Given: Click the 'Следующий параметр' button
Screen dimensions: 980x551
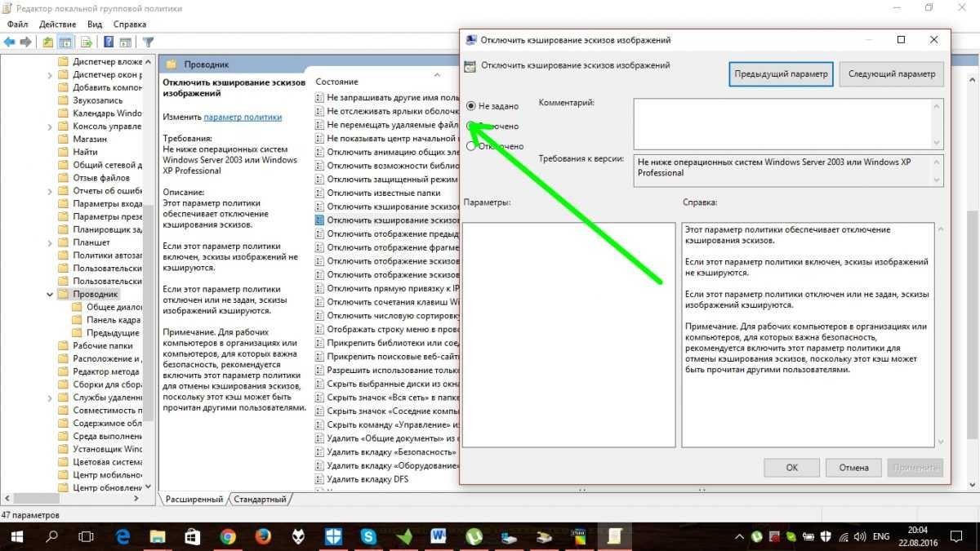Looking at the screenshot, I should [891, 73].
